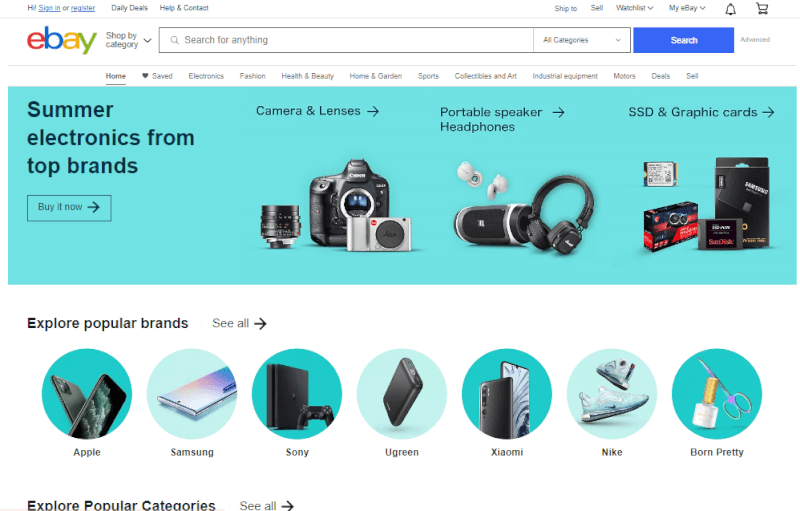Click the heart Saved icon
800x511 pixels.
pyautogui.click(x=145, y=76)
